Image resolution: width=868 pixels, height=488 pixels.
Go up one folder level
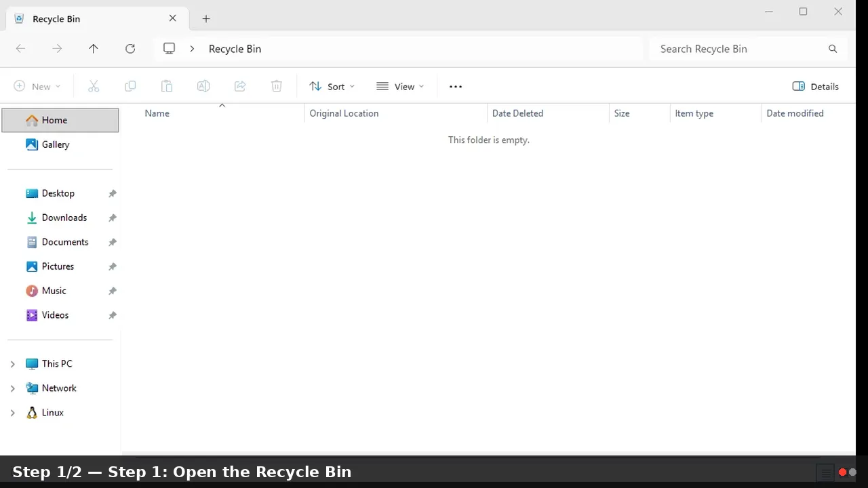[94, 49]
